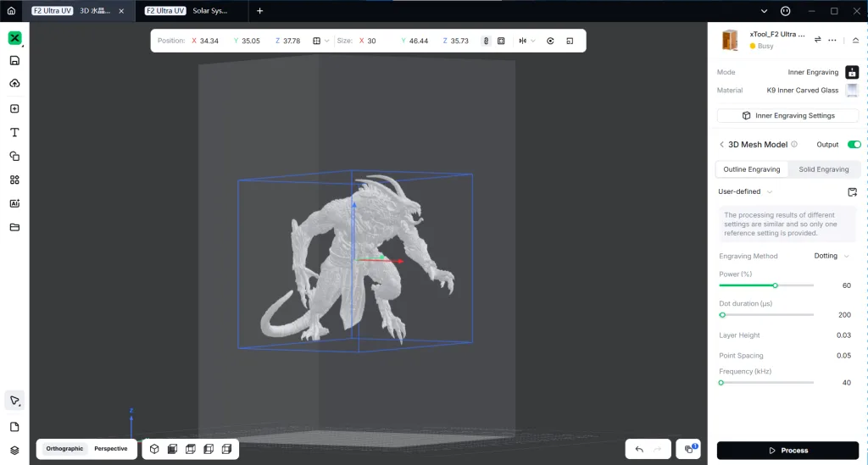This screenshot has width=868, height=465.
Task: Open the AI image tool in sidebar
Action: point(14,203)
